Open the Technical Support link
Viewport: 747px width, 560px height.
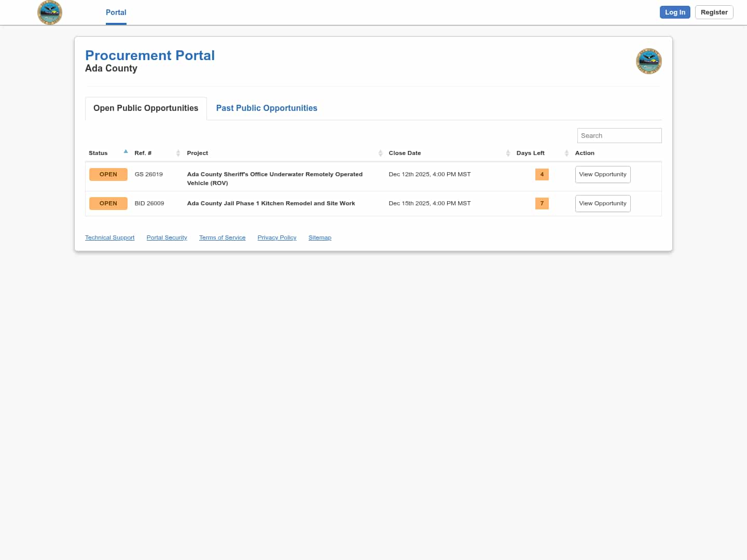[x=109, y=237]
